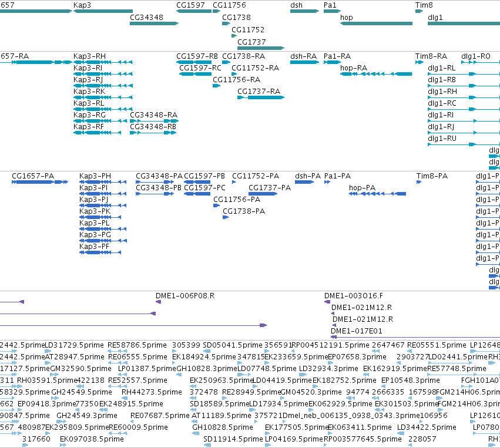
Task: Select EST RE58786.5prime
Action: [118, 351]
